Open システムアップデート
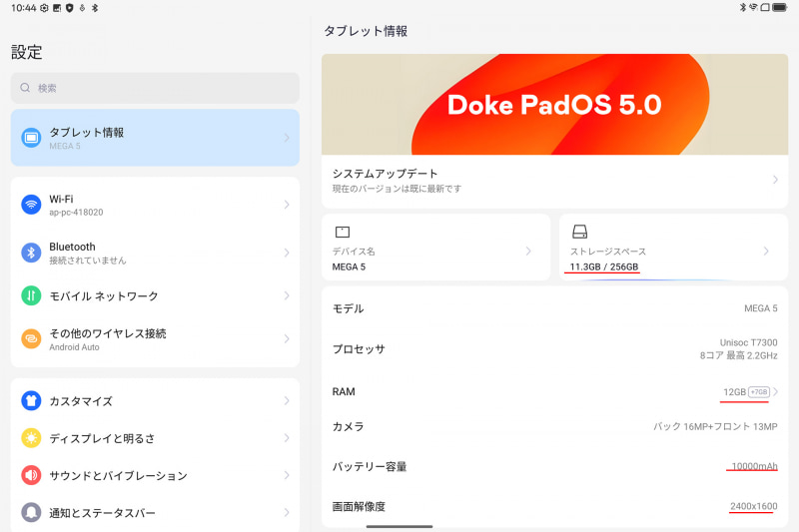The image size is (799, 532). (555, 181)
